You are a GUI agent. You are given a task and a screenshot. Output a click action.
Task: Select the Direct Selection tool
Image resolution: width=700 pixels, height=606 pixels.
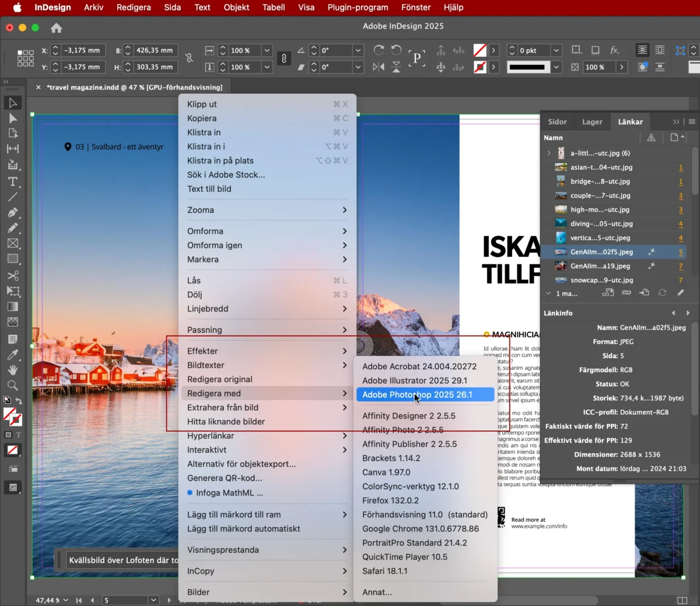click(13, 118)
